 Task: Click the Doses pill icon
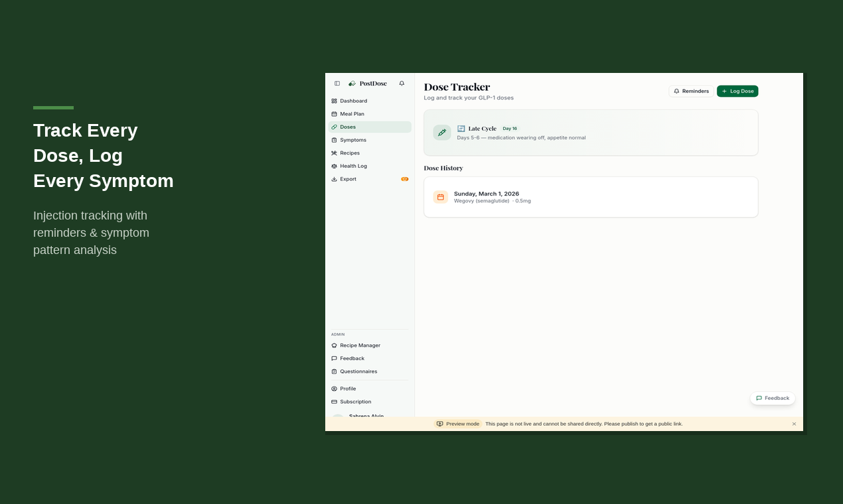334,127
